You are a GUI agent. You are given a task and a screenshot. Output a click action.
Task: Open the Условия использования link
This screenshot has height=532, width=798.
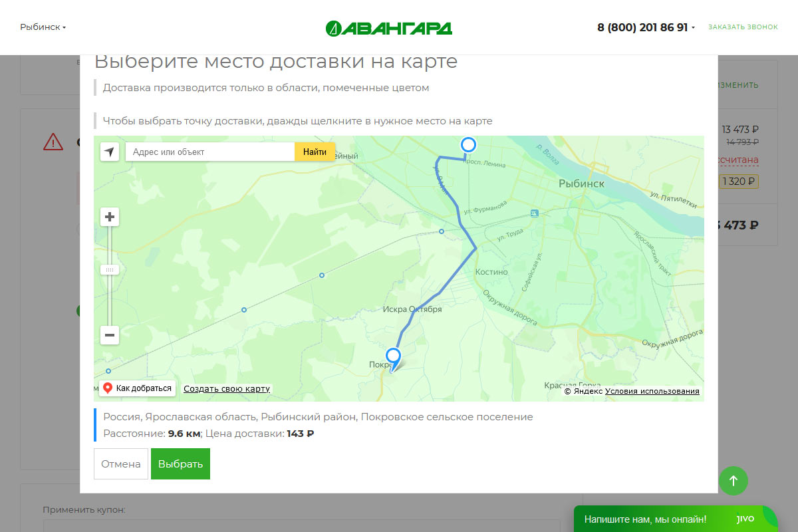point(652,391)
